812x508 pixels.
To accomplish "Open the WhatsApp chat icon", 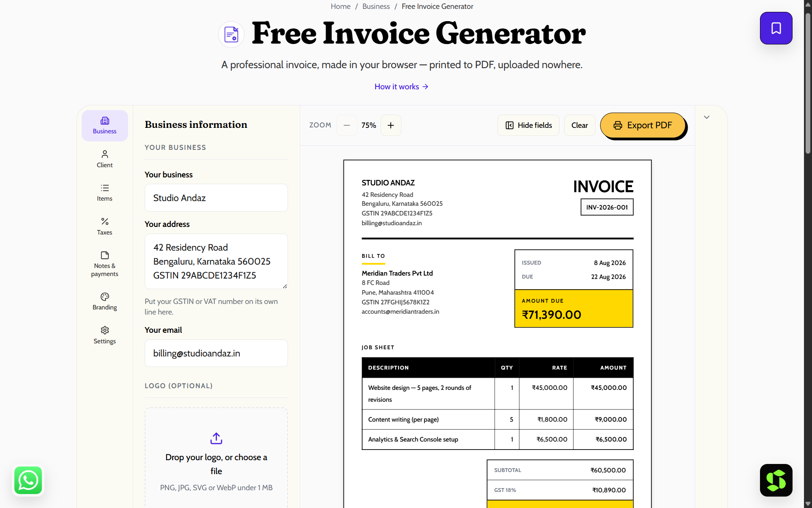I will (28, 480).
